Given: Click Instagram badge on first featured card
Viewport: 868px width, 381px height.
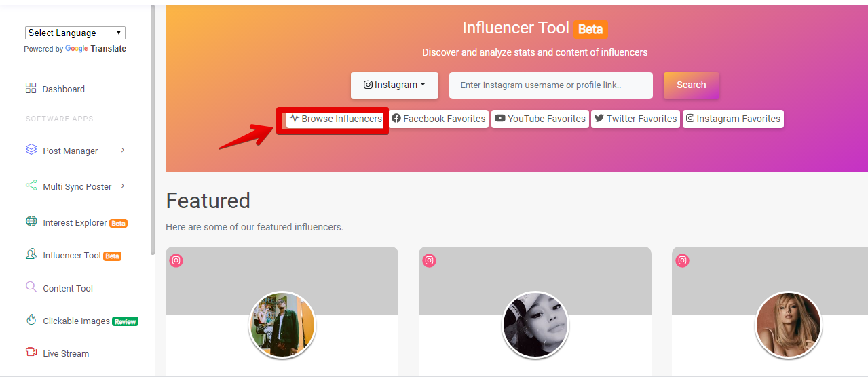Looking at the screenshot, I should [176, 260].
